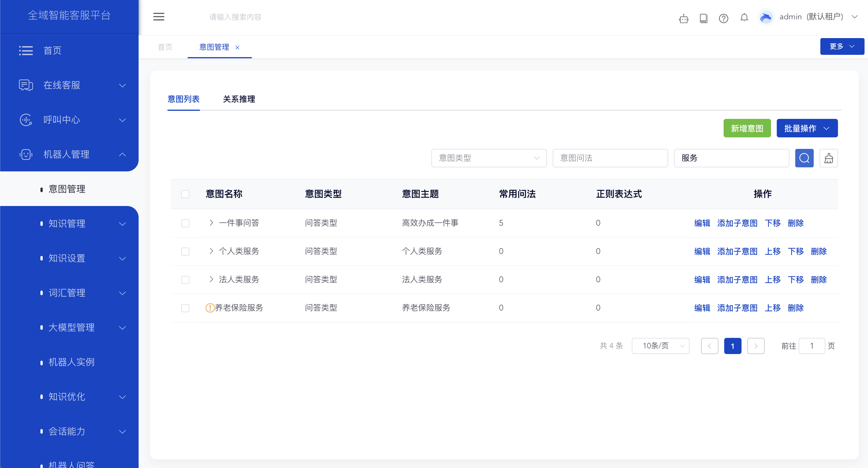Check the 养老保险服务 row checkbox
Viewport: 868px width, 468px height.
coord(185,308)
